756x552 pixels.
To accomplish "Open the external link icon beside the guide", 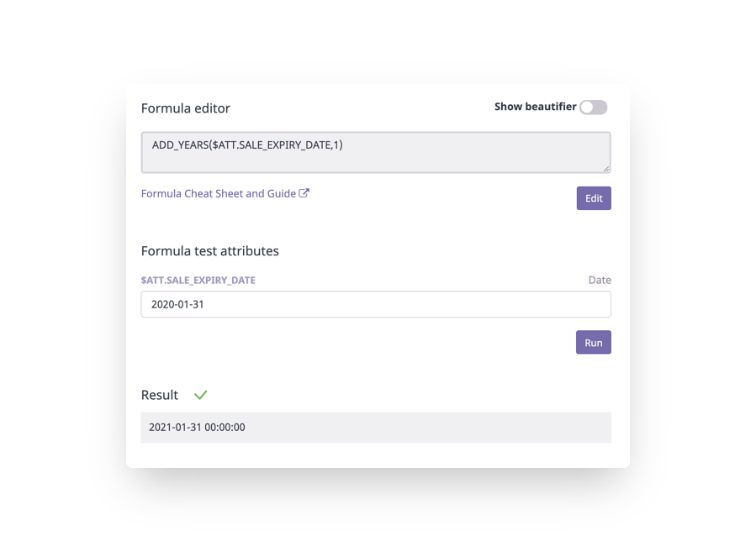I will (x=304, y=193).
